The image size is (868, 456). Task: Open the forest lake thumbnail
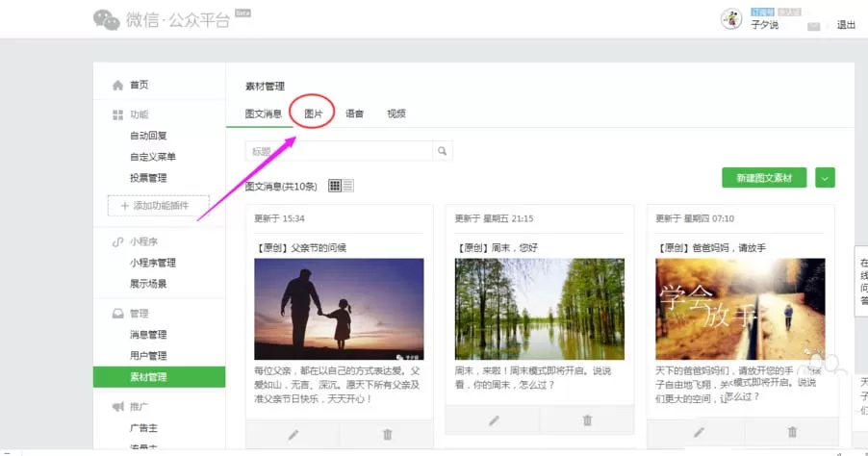(540, 309)
